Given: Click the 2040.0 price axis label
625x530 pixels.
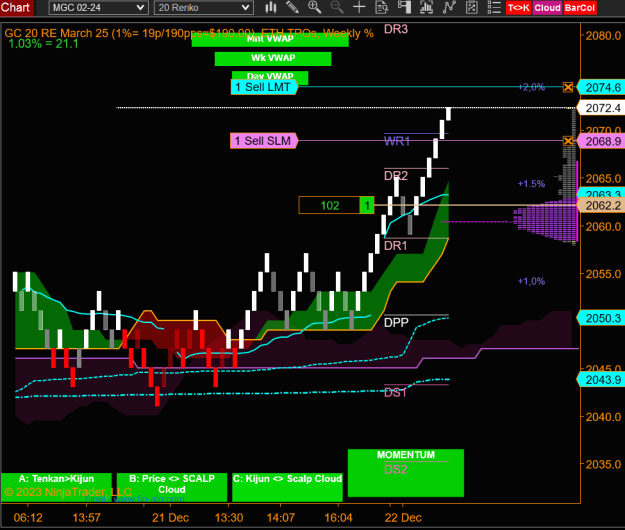Looking at the screenshot, I should point(603,417).
